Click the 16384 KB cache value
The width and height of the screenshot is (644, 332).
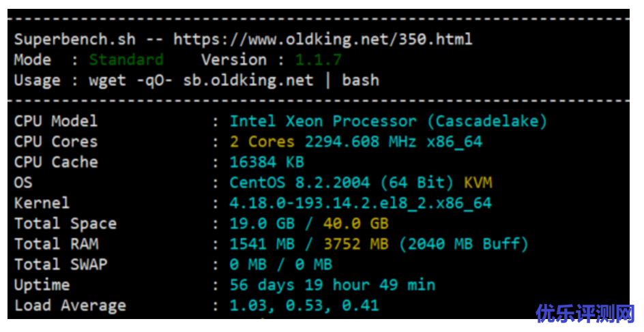(x=267, y=162)
